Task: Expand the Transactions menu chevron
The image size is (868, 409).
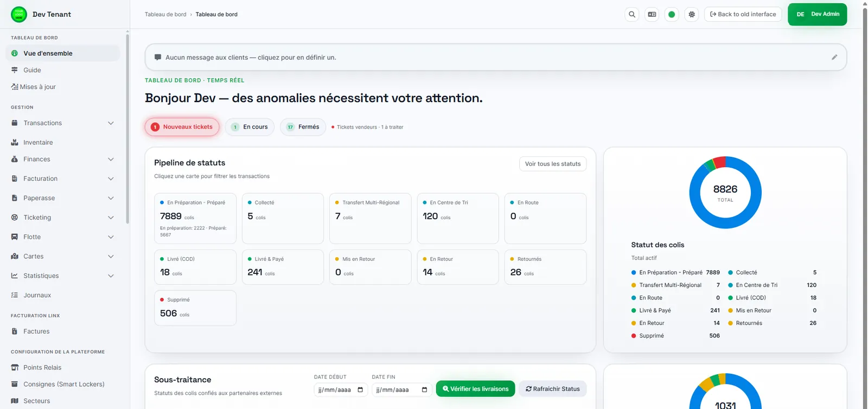Action: (x=111, y=123)
